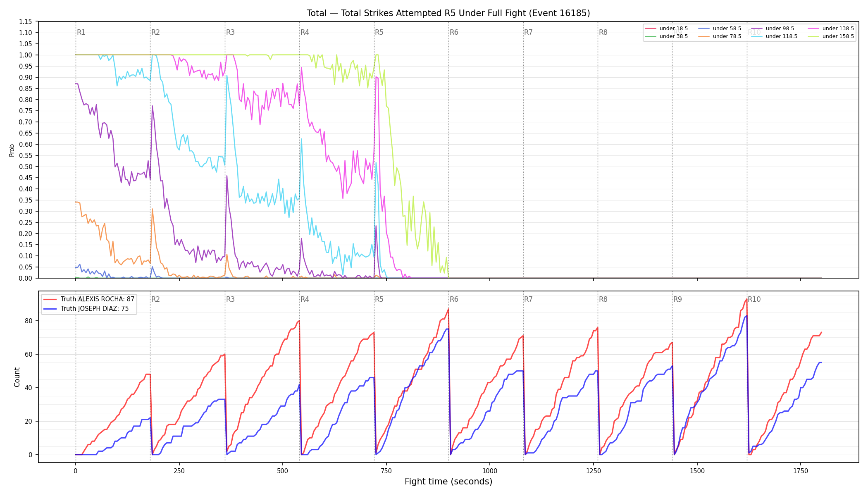Click the 60 tick on Count axis
Viewport: 868px width, 496px height.
point(29,354)
